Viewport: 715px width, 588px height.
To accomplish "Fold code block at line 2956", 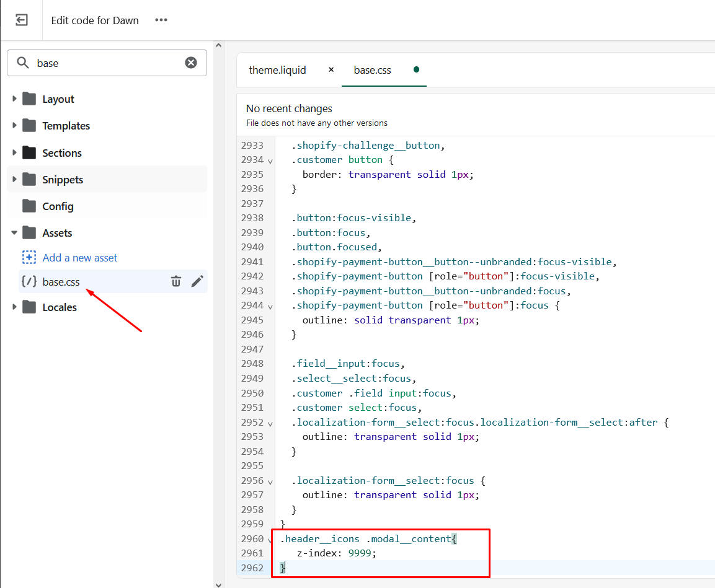I will click(x=270, y=482).
